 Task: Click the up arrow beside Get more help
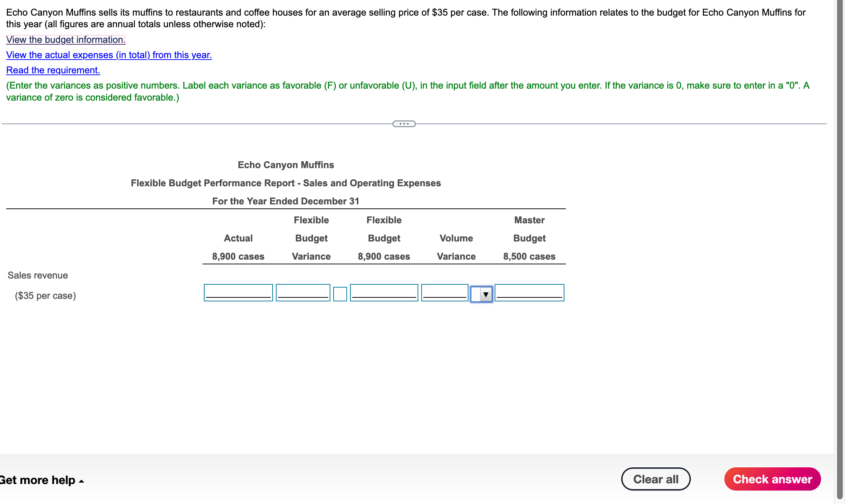[x=81, y=481]
